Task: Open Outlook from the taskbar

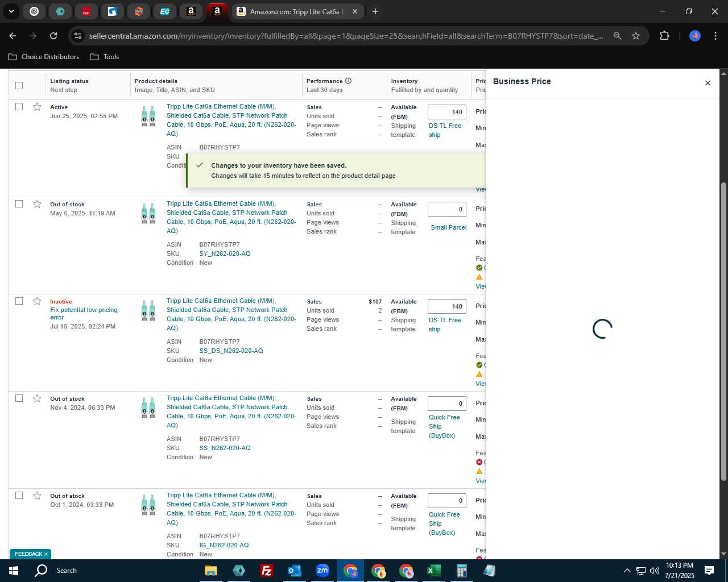Action: pos(294,571)
